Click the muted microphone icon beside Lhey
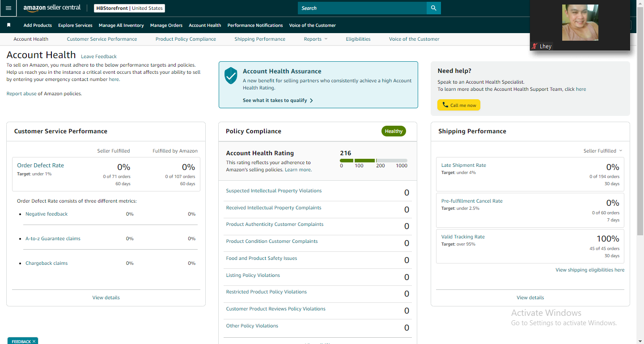This screenshot has width=644, height=344. point(534,47)
